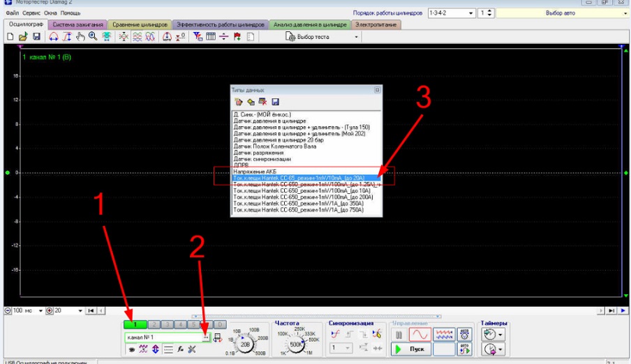631x364 pixels.
Task: Toggle channel 4 button
Action: (x=181, y=324)
